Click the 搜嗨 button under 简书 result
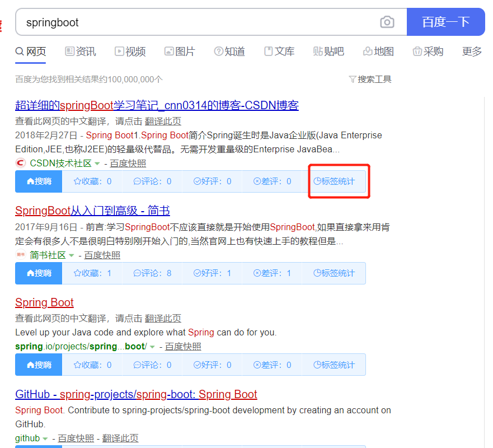This screenshot has height=448, width=493. 39,273
